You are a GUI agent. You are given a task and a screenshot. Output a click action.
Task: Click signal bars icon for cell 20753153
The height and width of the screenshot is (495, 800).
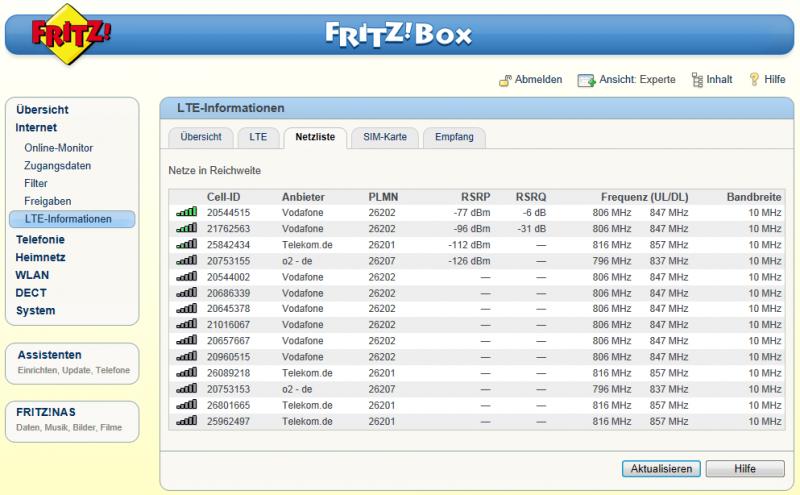pos(187,388)
